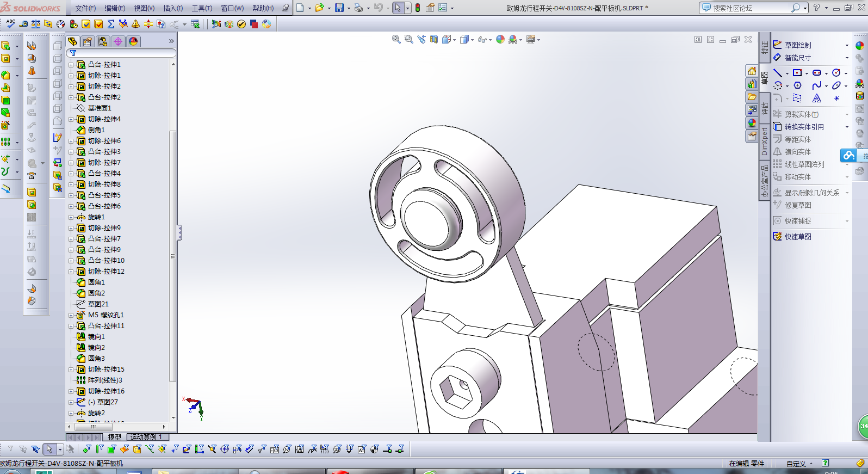Click the Sigma equations icon
Screen dimensions: 868x474
[x=111, y=24]
